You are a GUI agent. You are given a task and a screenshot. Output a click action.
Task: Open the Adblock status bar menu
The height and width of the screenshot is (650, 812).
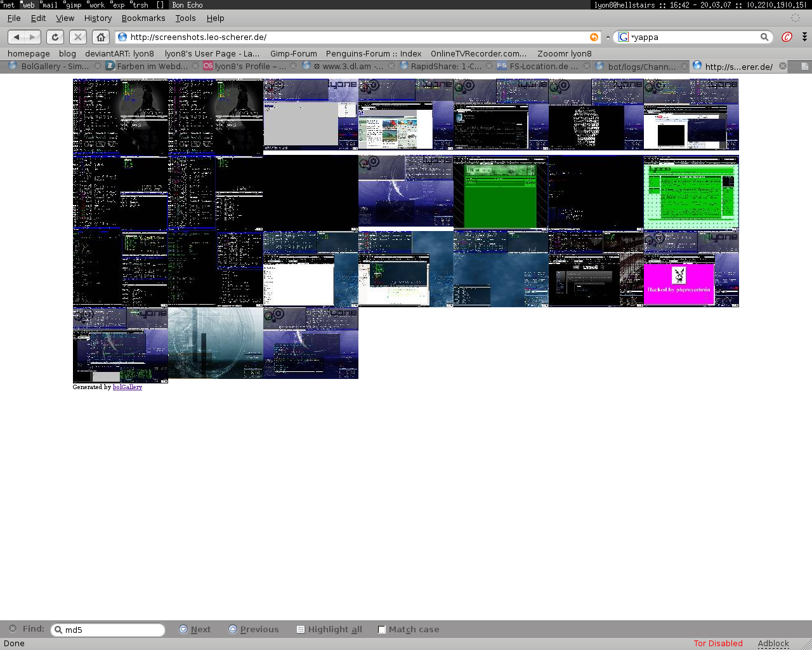[773, 643]
